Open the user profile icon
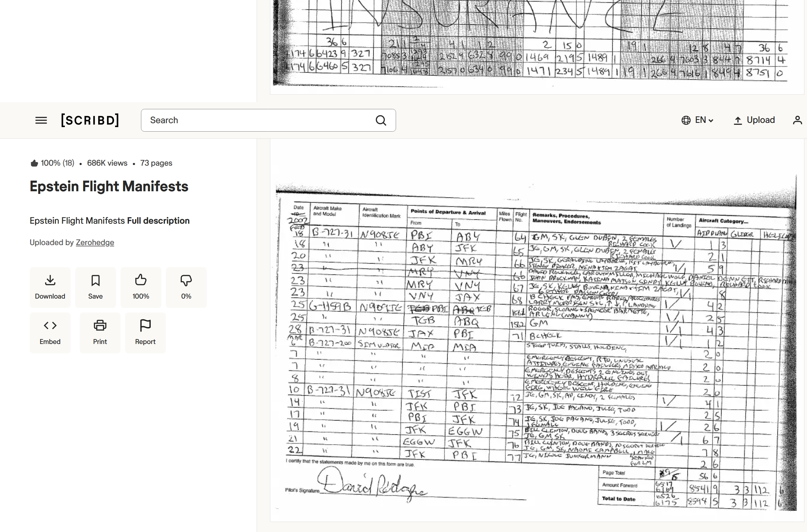This screenshot has width=807, height=532. (x=797, y=120)
